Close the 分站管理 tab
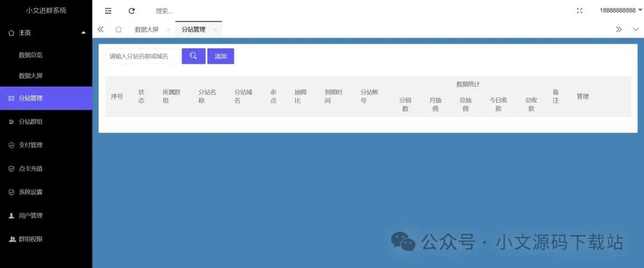 click(215, 30)
